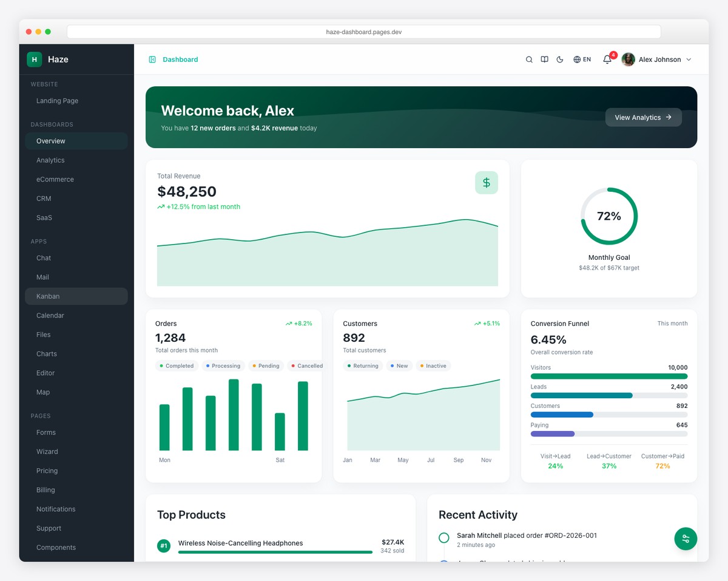This screenshot has height=581, width=728.
Task: Click the View Analytics button
Action: 643,117
